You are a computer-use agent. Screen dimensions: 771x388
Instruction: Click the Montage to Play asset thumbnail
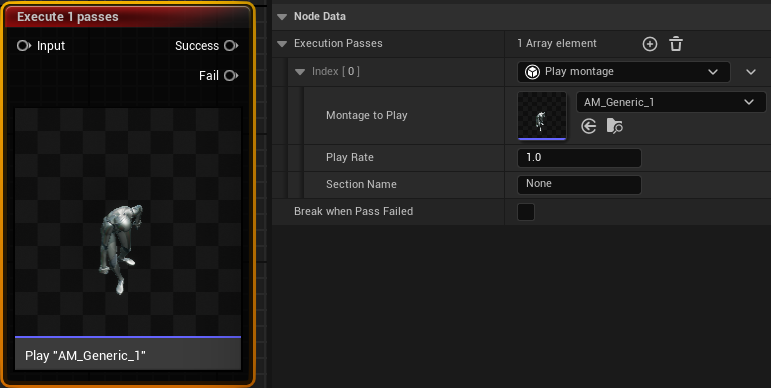click(542, 116)
